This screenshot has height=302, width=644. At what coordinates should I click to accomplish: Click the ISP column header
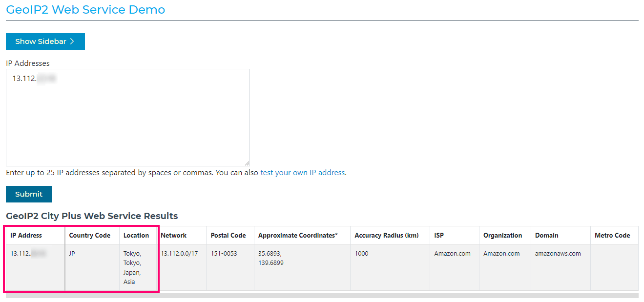[455, 235]
